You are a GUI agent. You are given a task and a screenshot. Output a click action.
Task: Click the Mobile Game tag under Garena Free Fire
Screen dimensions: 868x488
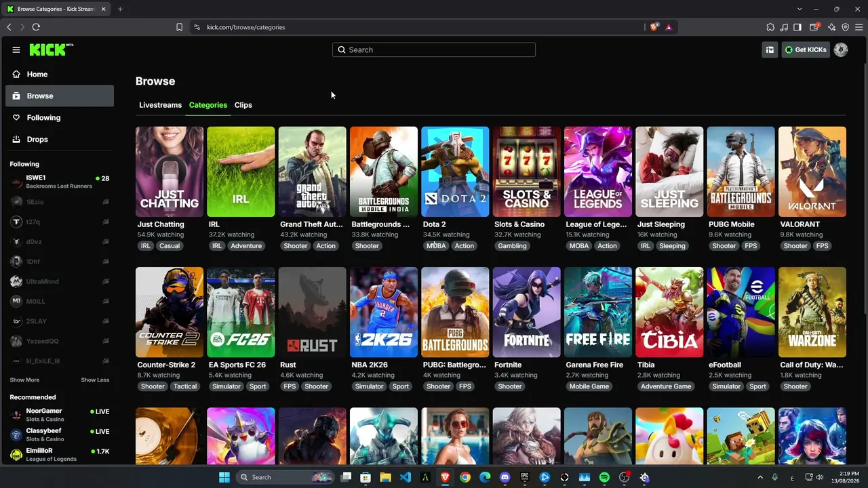tap(589, 386)
